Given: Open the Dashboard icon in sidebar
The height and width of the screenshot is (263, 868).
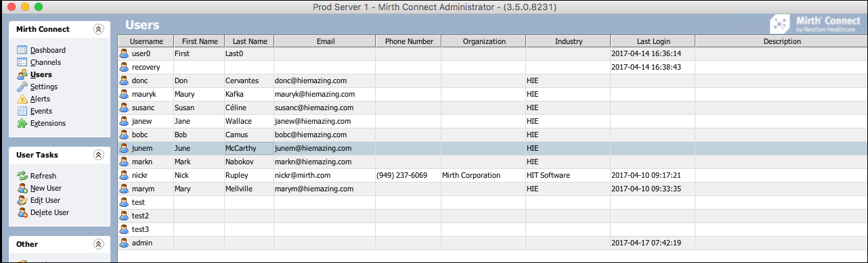Looking at the screenshot, I should tap(22, 50).
